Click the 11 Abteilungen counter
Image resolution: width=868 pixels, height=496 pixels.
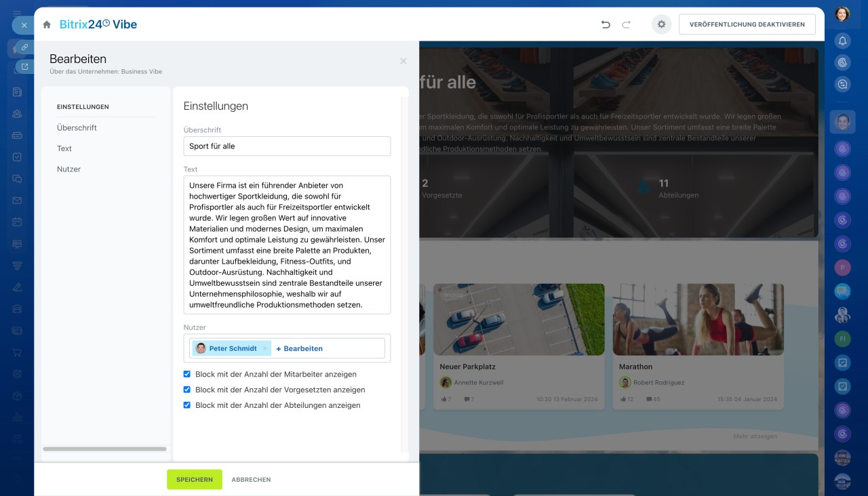[x=668, y=188]
